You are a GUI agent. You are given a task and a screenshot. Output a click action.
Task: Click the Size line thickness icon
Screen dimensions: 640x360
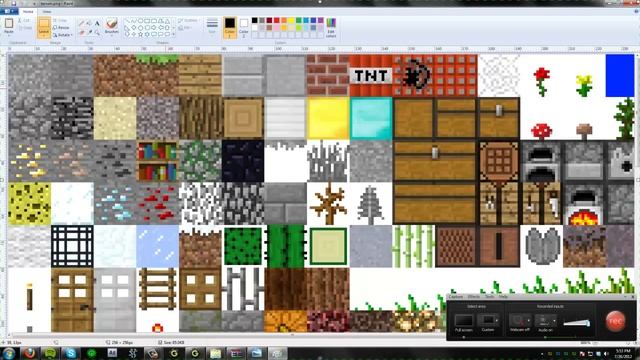[x=212, y=23]
